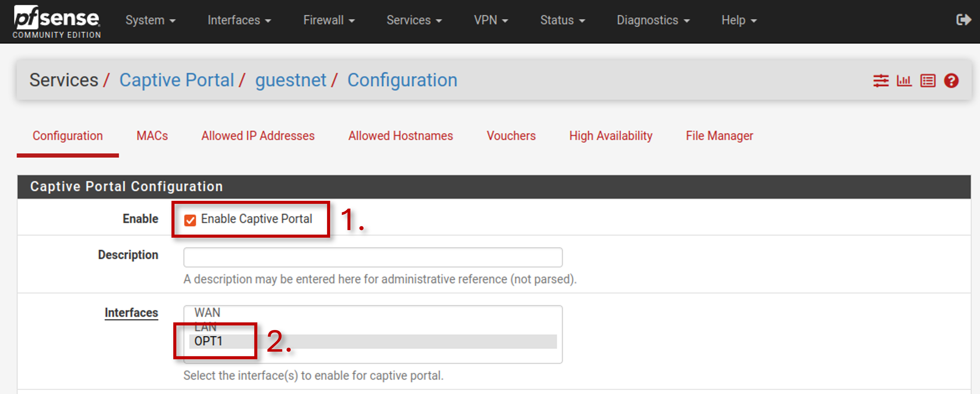
Task: Switch to the MACs tab
Action: [152, 136]
